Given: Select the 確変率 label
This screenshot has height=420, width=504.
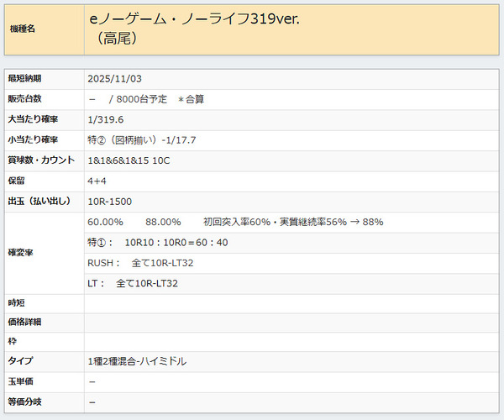Looking at the screenshot, I should [x=20, y=253].
